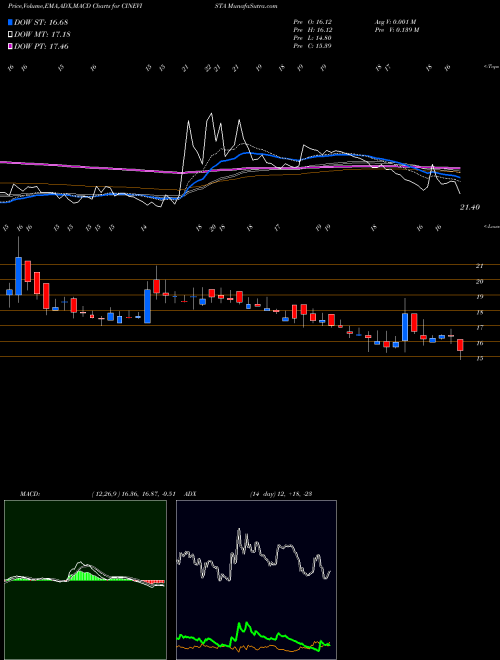Click the 20 price axis label
The image size is (500, 660).
pos(479,282)
